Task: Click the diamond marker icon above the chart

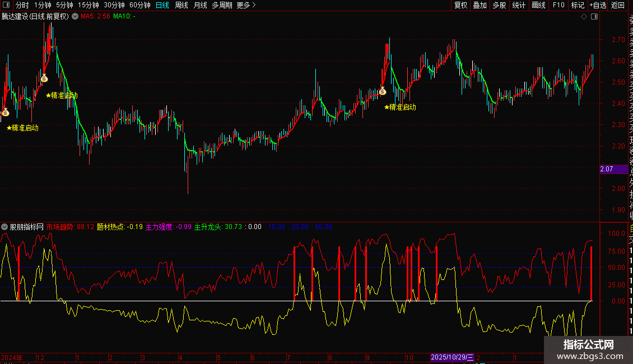Action: (584, 17)
